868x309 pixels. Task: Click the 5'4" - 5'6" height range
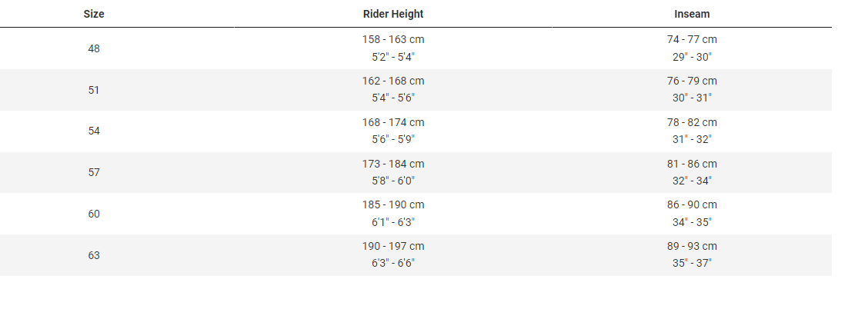(x=393, y=98)
